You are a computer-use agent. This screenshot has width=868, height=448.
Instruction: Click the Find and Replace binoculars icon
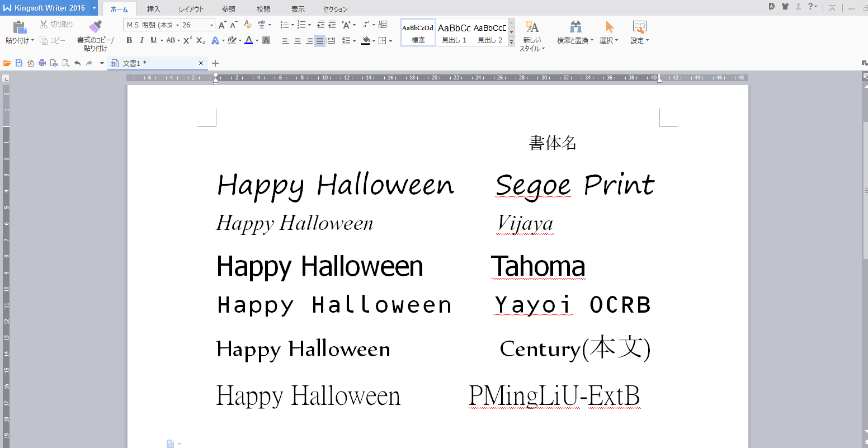pos(575,27)
